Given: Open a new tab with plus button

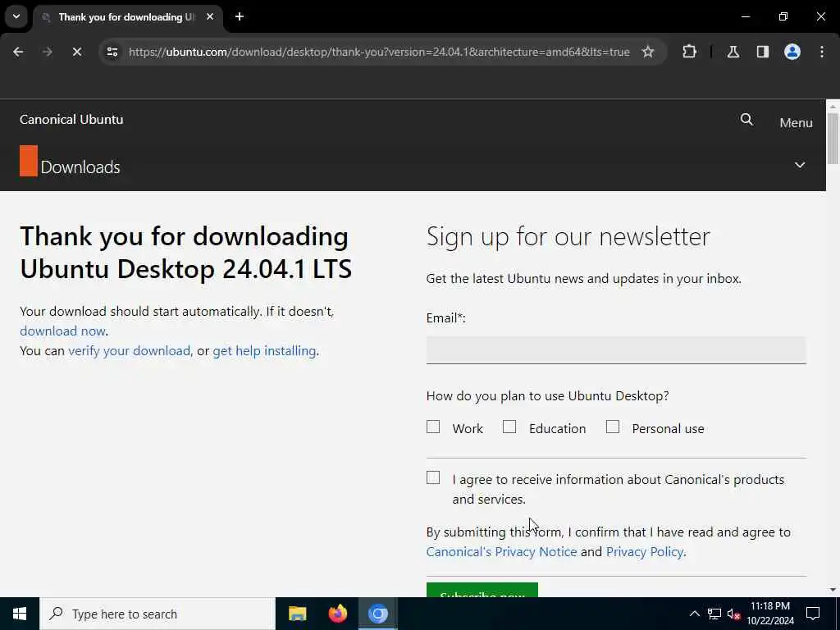Looking at the screenshot, I should (240, 16).
